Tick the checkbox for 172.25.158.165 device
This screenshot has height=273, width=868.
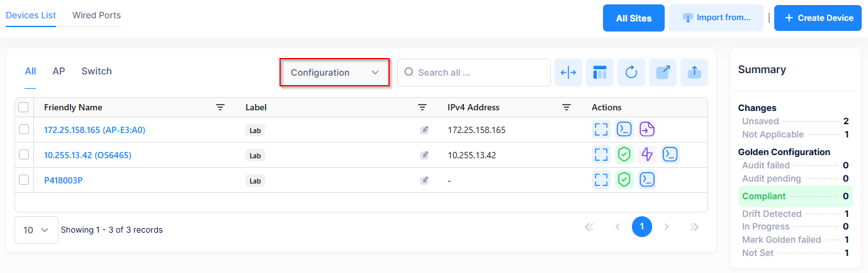click(x=24, y=130)
